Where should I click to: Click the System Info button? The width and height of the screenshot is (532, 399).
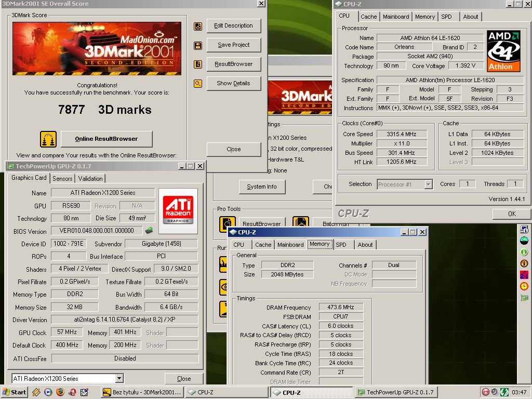point(262,187)
